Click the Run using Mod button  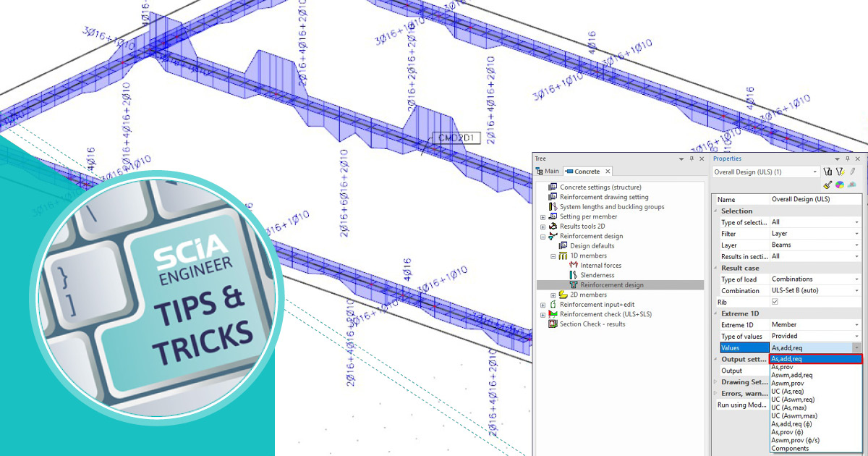coord(742,405)
